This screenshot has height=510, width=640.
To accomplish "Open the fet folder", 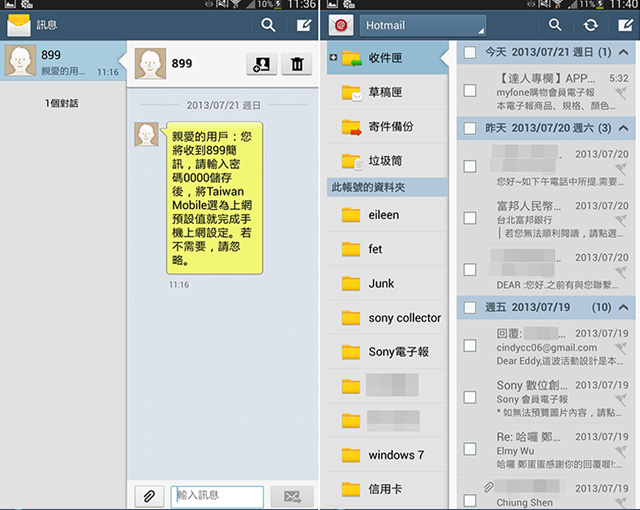I will coord(387,249).
